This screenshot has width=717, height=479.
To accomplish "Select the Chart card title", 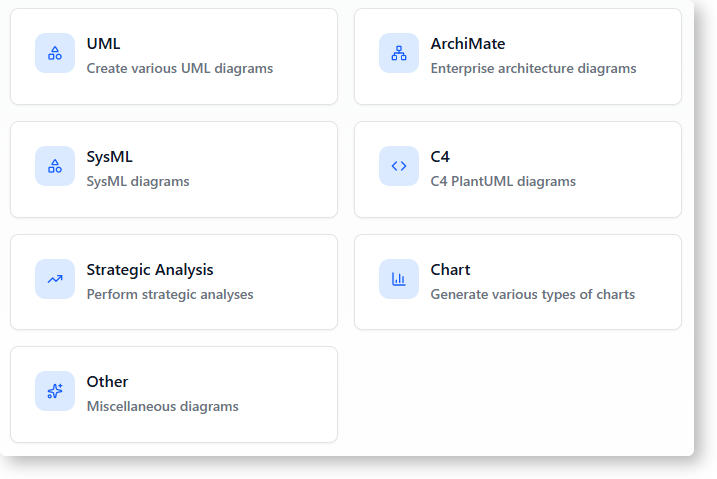I will pyautogui.click(x=450, y=270).
